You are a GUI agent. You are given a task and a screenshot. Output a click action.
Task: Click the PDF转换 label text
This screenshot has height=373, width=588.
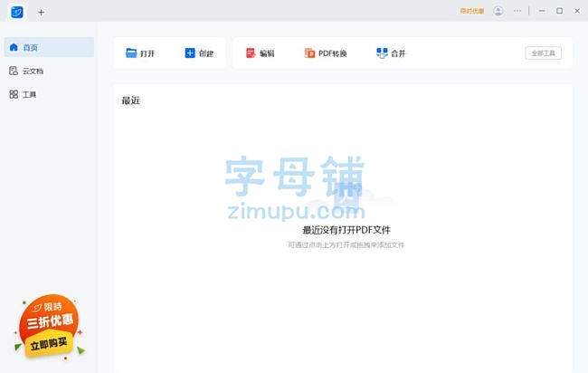click(333, 53)
